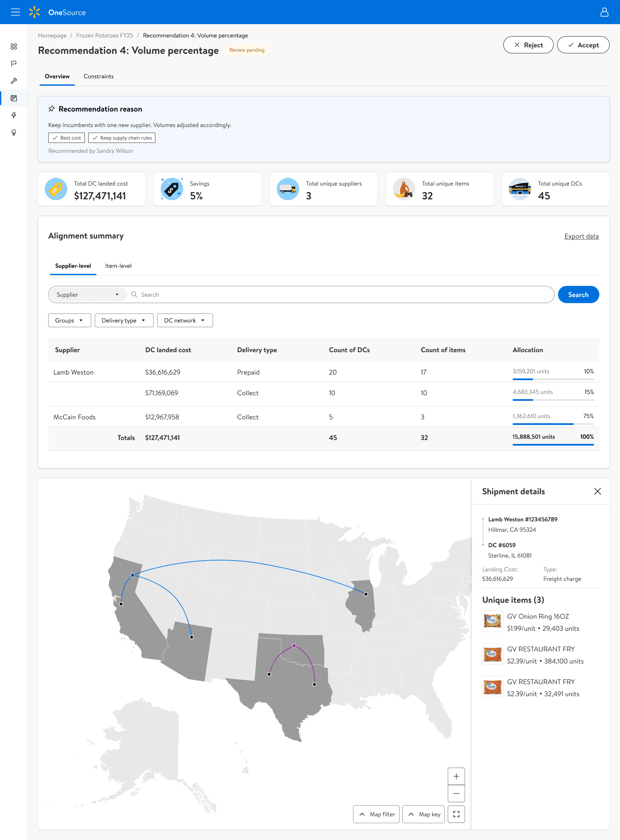Click the 4,683,345 units 15% allocation bar

553,400
